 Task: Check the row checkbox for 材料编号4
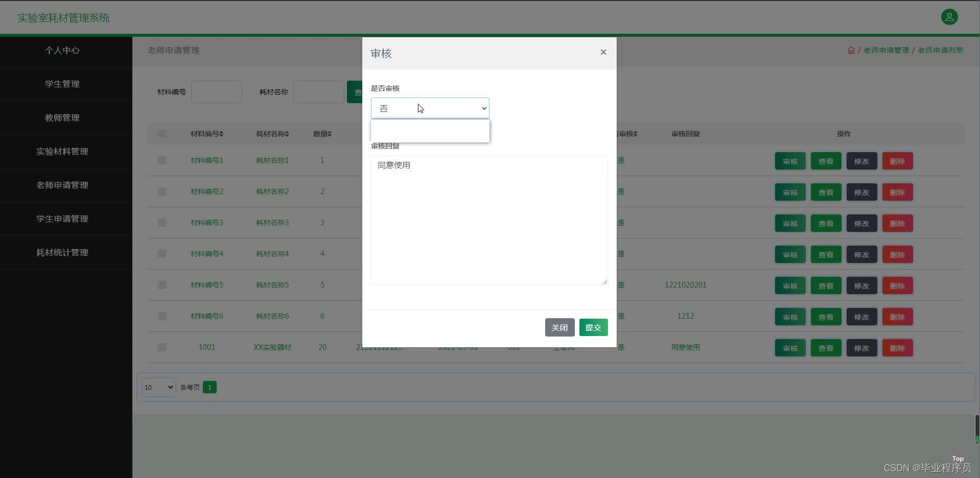click(x=162, y=254)
